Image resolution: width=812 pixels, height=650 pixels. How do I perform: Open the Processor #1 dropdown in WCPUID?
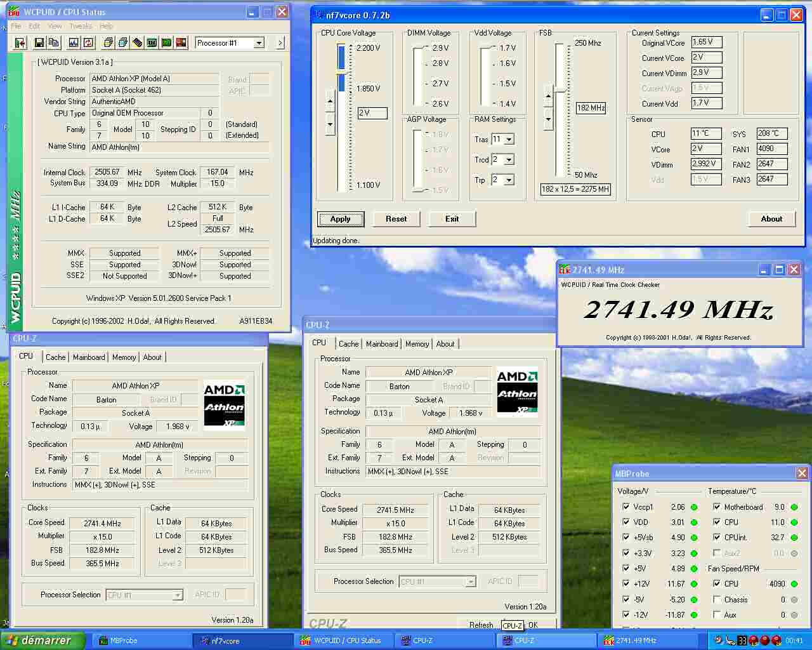(x=258, y=43)
